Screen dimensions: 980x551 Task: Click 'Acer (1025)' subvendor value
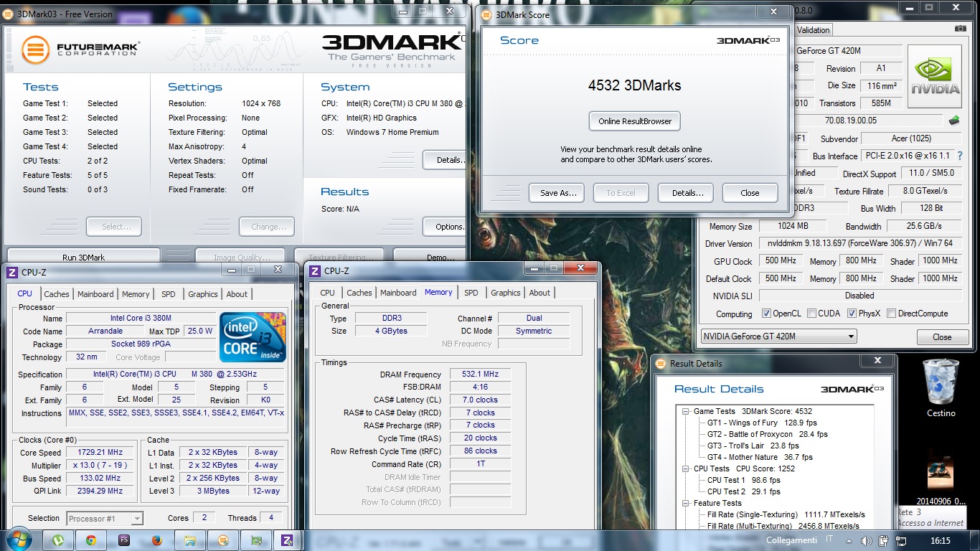(911, 138)
